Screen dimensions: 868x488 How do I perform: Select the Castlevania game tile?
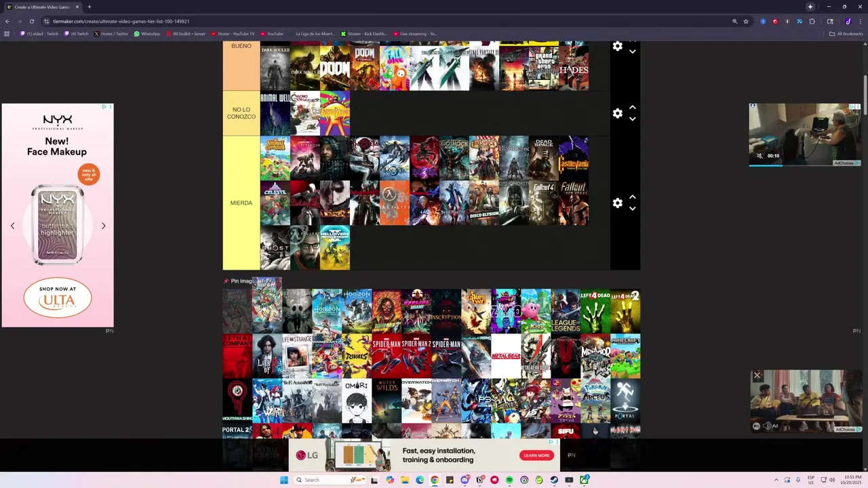(x=574, y=158)
